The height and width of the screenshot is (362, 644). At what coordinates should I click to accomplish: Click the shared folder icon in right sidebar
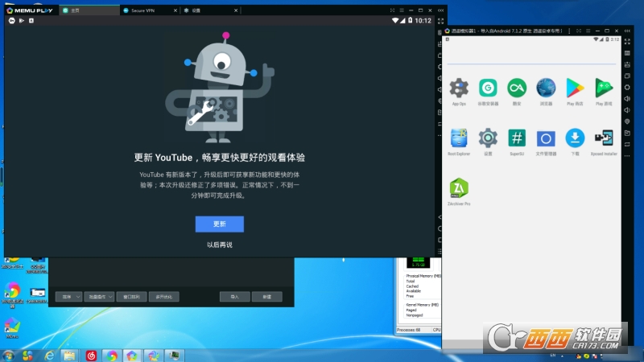tap(627, 133)
